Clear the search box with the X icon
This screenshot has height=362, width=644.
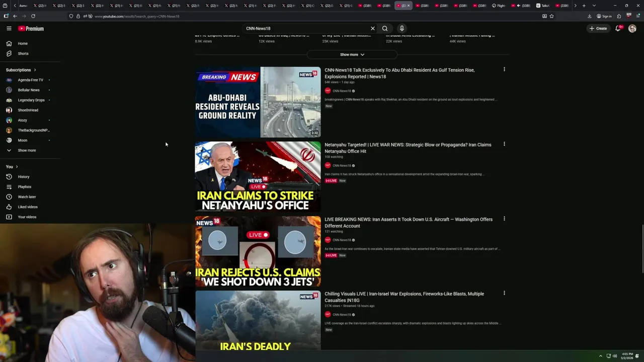(x=373, y=29)
